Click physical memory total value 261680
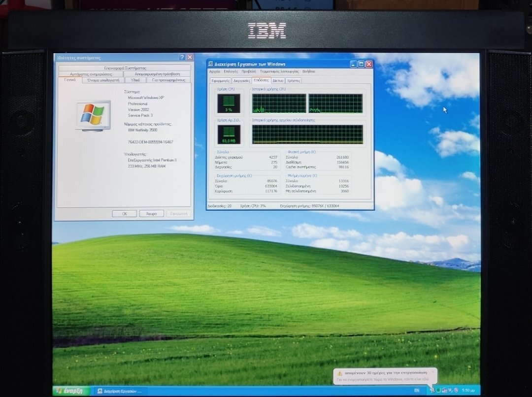This screenshot has width=532, height=397. [342, 158]
